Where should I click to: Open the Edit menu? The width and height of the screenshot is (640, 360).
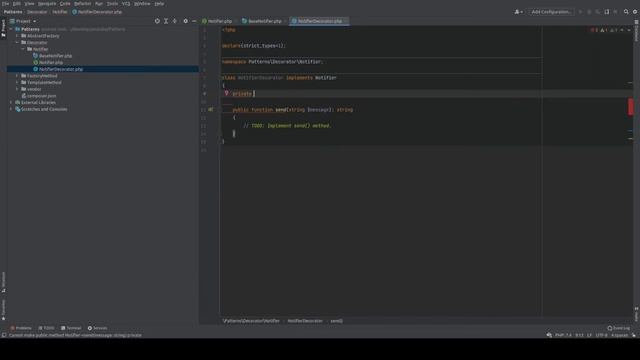click(17, 4)
